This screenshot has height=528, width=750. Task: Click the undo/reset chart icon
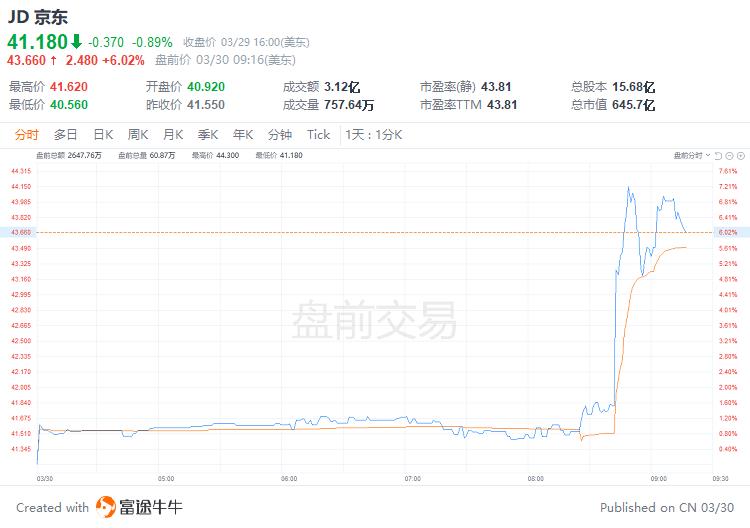click(x=718, y=156)
